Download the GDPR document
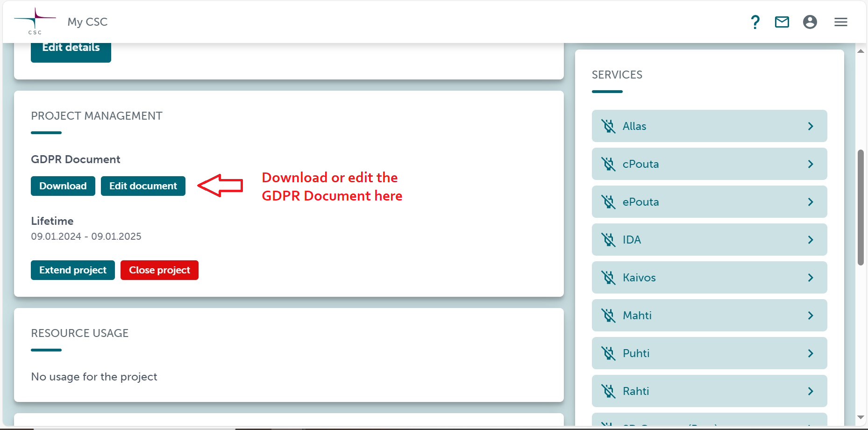868x430 pixels. pyautogui.click(x=63, y=186)
